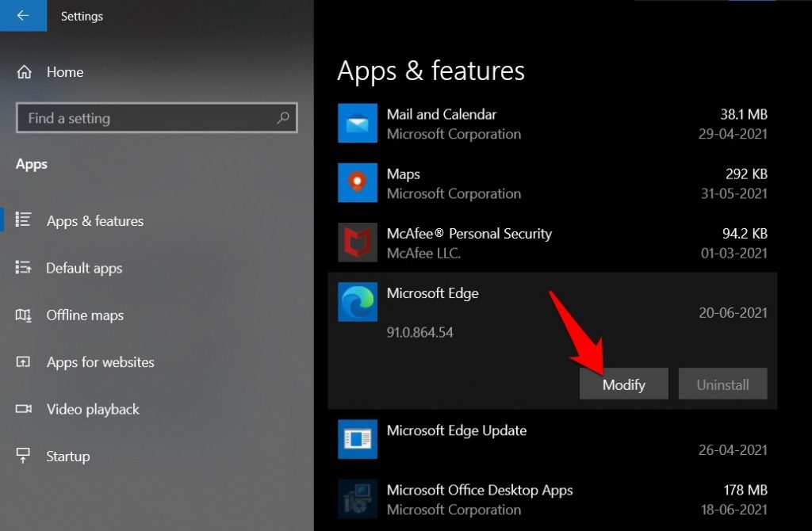Click the McAfee Personal Security icon
This screenshot has width=812, height=531.
point(357,243)
